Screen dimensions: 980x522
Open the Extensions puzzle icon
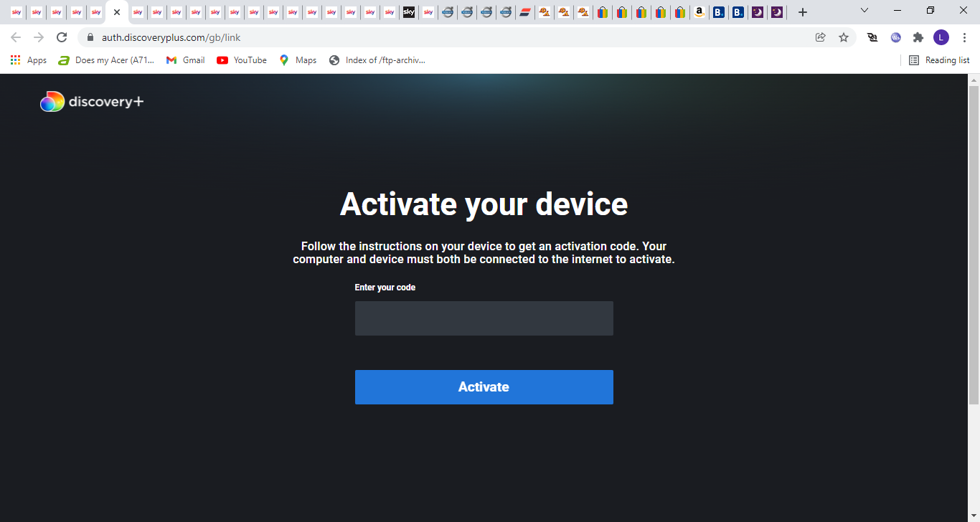click(x=918, y=37)
